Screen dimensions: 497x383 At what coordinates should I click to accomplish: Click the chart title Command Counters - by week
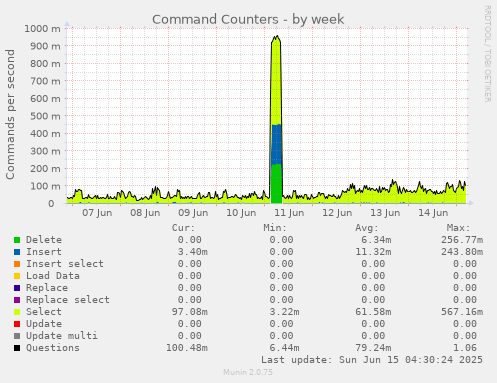248,19
